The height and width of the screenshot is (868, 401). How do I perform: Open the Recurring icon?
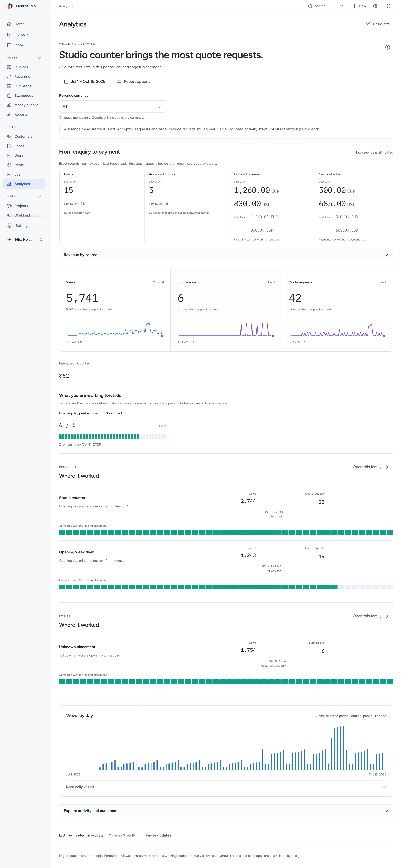9,76
